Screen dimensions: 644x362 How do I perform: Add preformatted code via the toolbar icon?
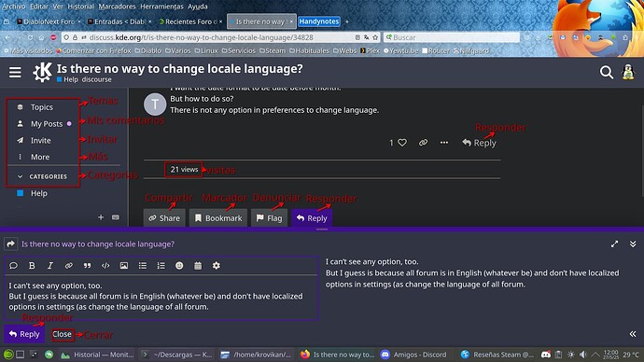pyautogui.click(x=105, y=266)
